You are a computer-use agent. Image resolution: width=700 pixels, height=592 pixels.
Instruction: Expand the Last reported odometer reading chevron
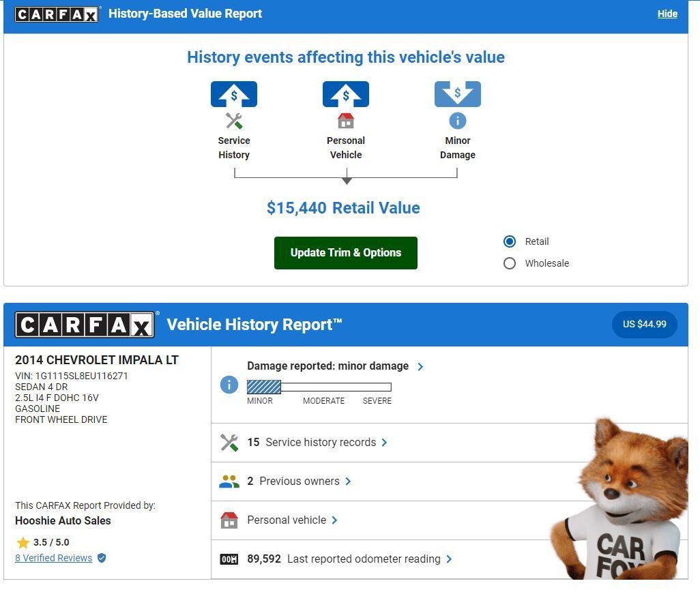coord(449,559)
